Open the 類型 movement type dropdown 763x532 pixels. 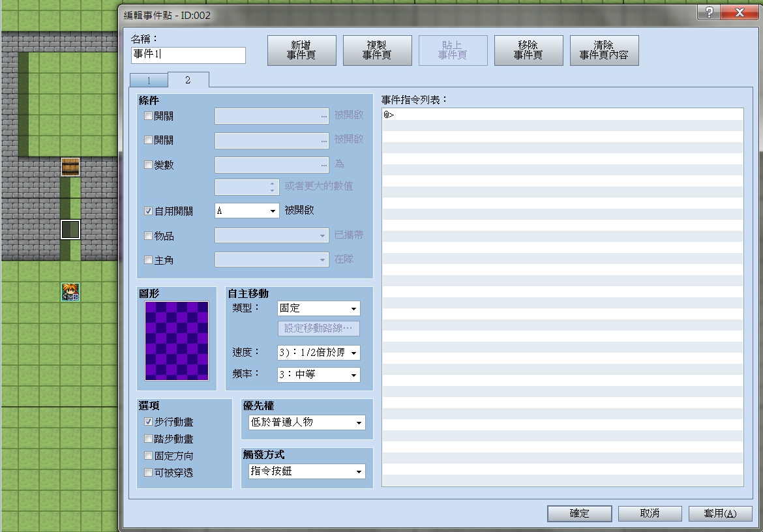(x=319, y=308)
